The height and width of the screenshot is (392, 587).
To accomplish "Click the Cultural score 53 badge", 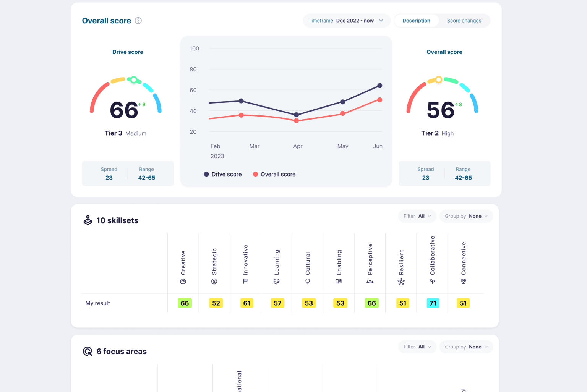I will pos(309,303).
